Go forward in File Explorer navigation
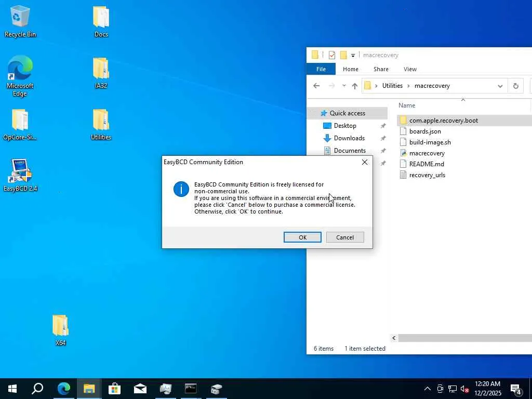The image size is (532, 399). (331, 86)
